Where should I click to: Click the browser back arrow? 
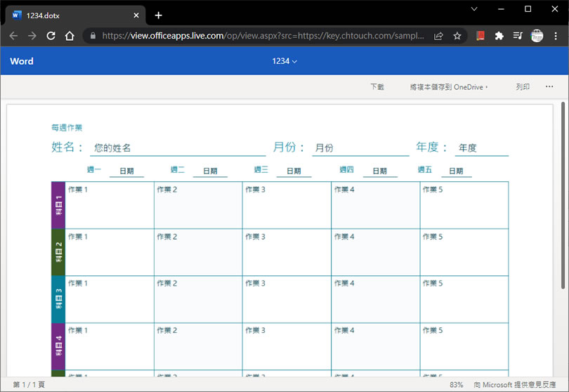coord(13,36)
